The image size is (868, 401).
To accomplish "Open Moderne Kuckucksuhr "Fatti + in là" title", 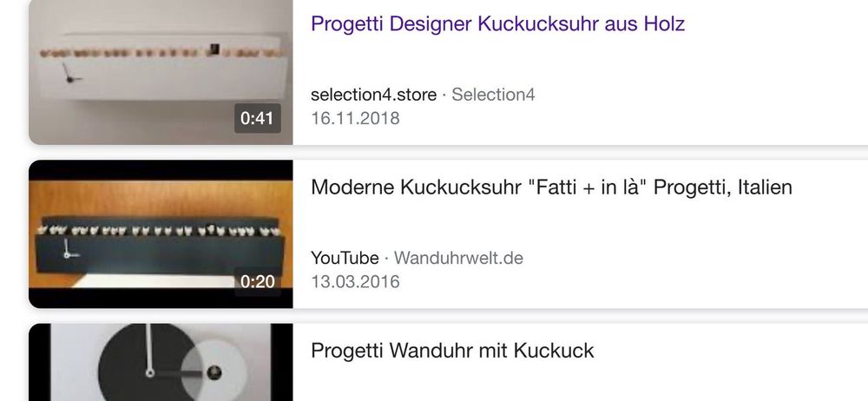I will pyautogui.click(x=551, y=187).
